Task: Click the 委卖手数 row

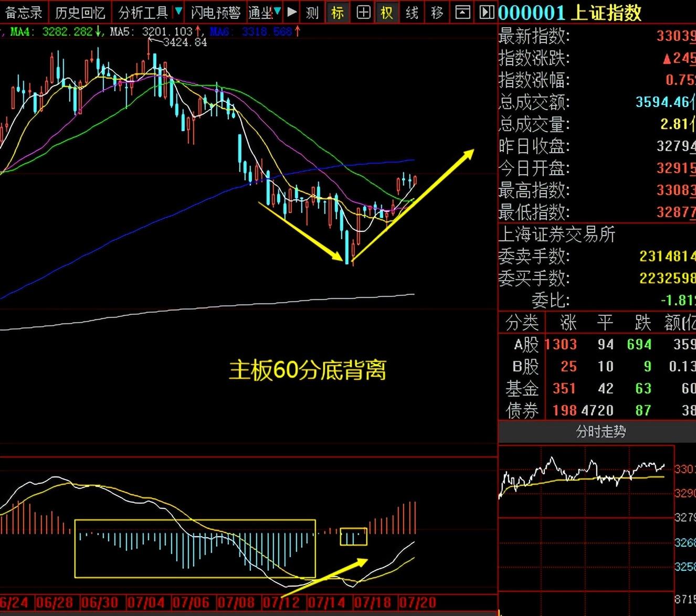Action: point(597,257)
